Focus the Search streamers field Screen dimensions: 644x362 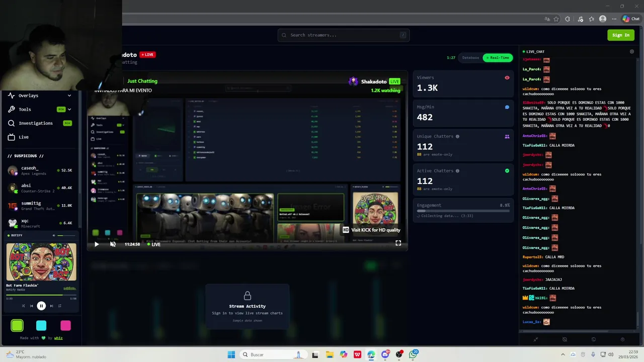344,35
